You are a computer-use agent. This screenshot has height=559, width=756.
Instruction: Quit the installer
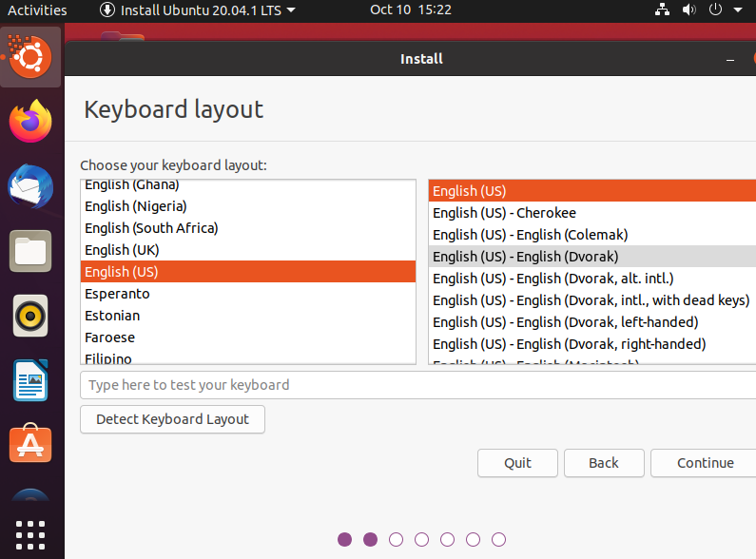click(x=517, y=463)
